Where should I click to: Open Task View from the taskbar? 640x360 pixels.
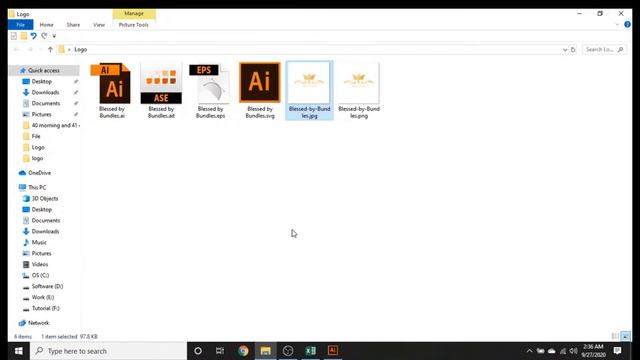(x=220, y=351)
